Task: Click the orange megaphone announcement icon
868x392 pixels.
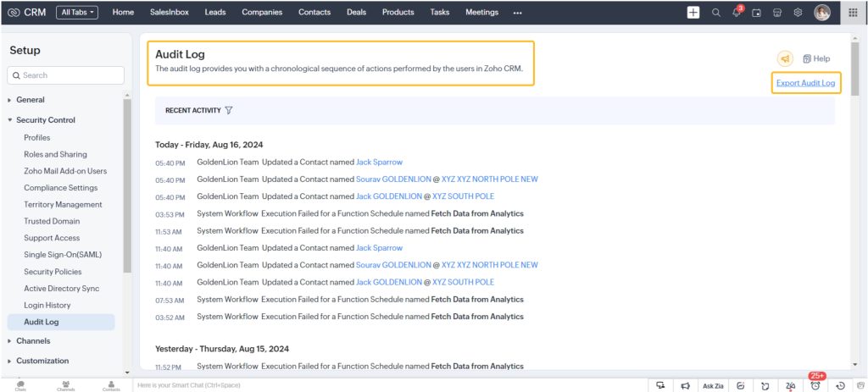Action: coord(785,58)
